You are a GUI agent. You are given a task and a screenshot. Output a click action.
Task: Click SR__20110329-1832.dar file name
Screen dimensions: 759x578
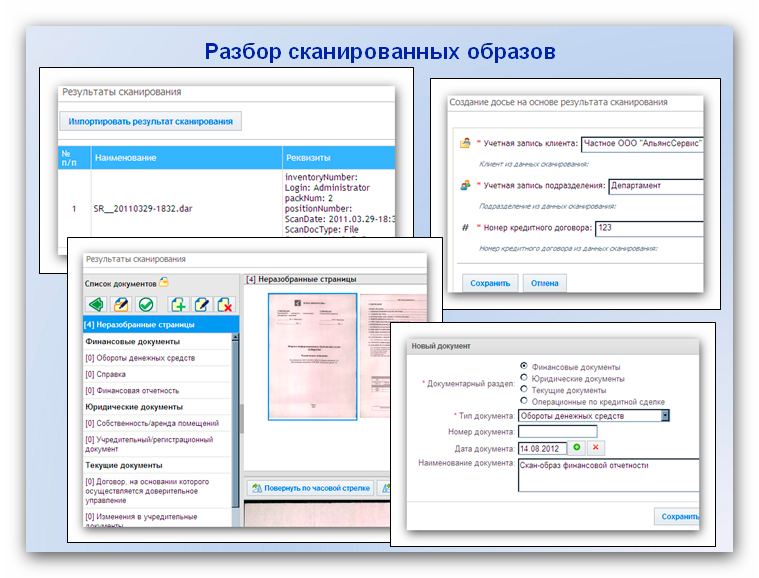pyautogui.click(x=143, y=209)
